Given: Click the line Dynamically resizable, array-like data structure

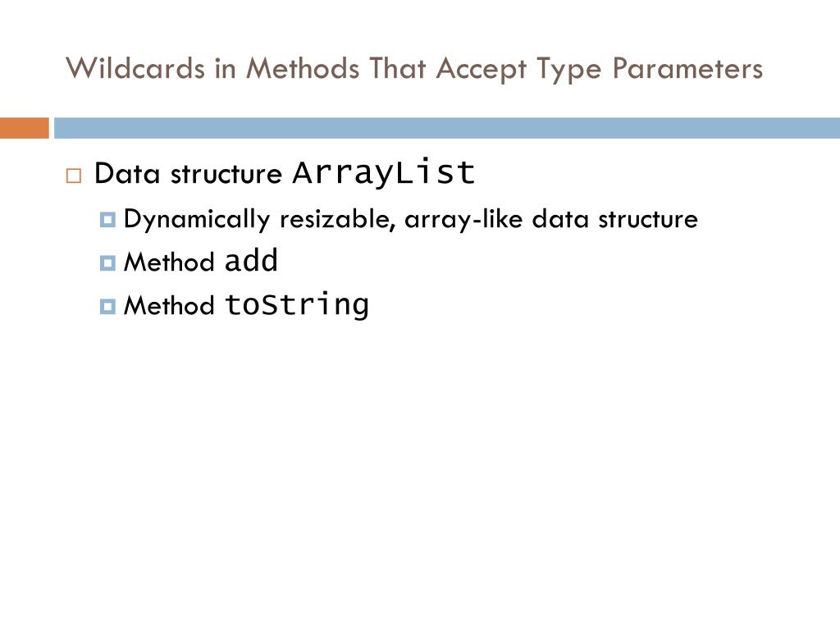Looking at the screenshot, I should coord(411,220).
